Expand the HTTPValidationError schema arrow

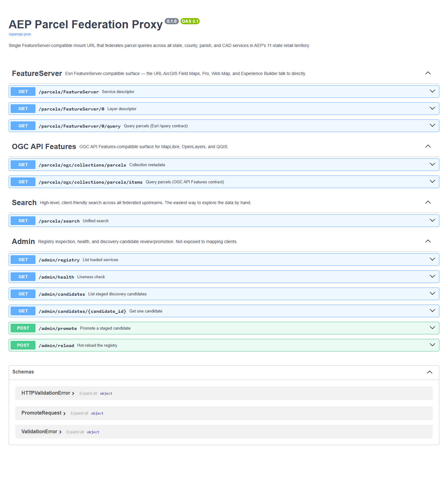[x=73, y=393]
